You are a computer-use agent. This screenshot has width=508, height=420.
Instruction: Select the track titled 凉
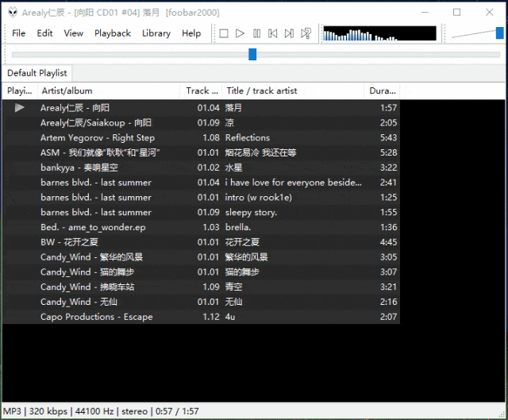tap(201, 123)
